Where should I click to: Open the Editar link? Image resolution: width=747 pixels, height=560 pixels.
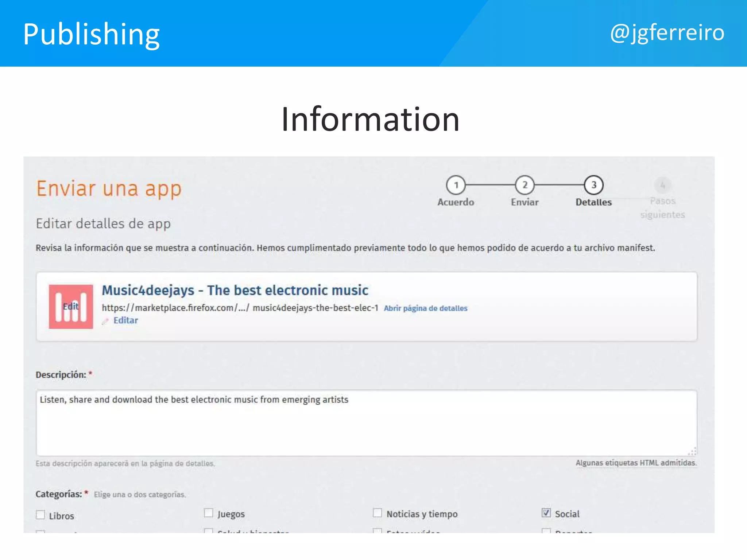point(125,320)
